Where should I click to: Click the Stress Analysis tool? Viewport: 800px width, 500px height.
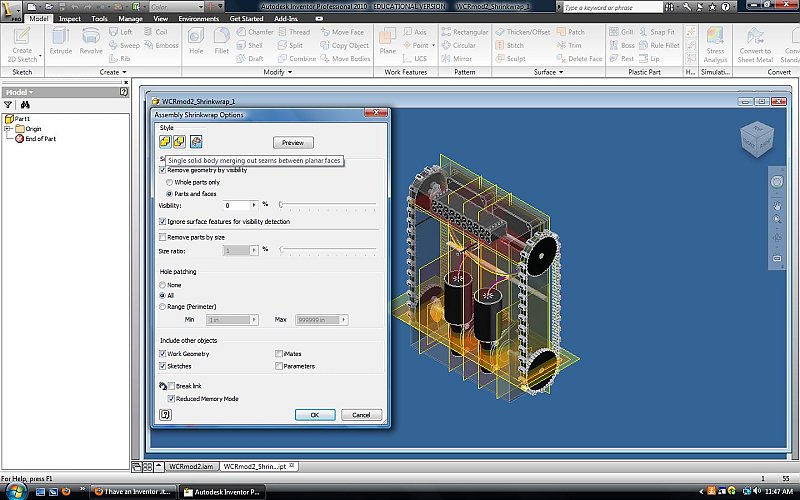715,45
